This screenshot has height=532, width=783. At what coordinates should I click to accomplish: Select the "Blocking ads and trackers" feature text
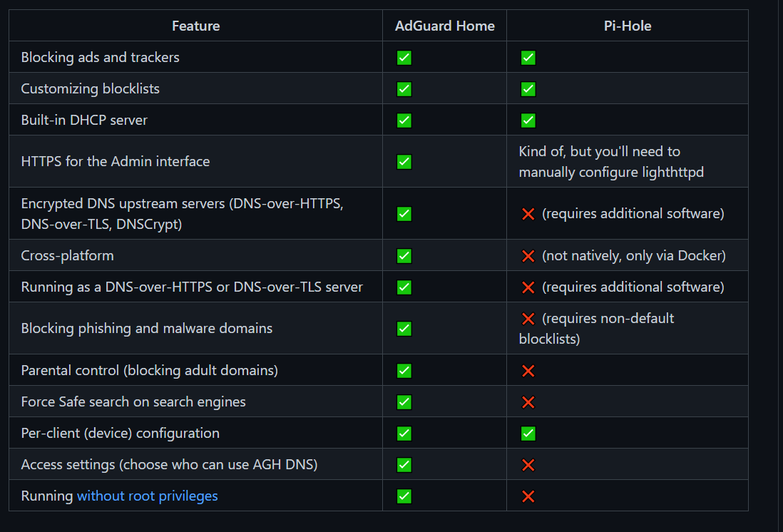tap(100, 57)
